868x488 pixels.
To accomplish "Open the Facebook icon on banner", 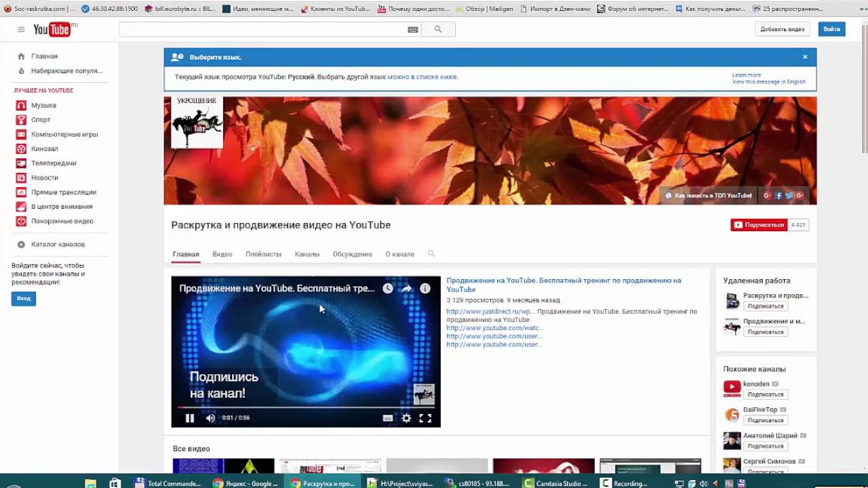I will pos(778,195).
